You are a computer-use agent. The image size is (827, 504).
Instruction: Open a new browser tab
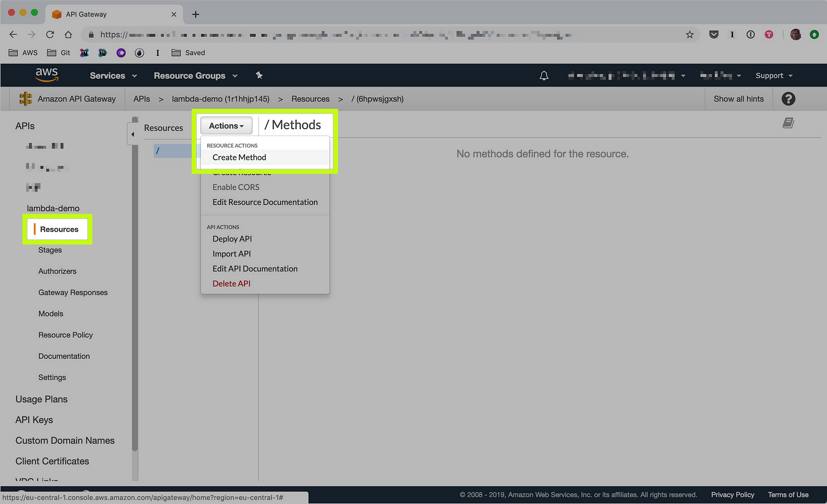pyautogui.click(x=195, y=14)
